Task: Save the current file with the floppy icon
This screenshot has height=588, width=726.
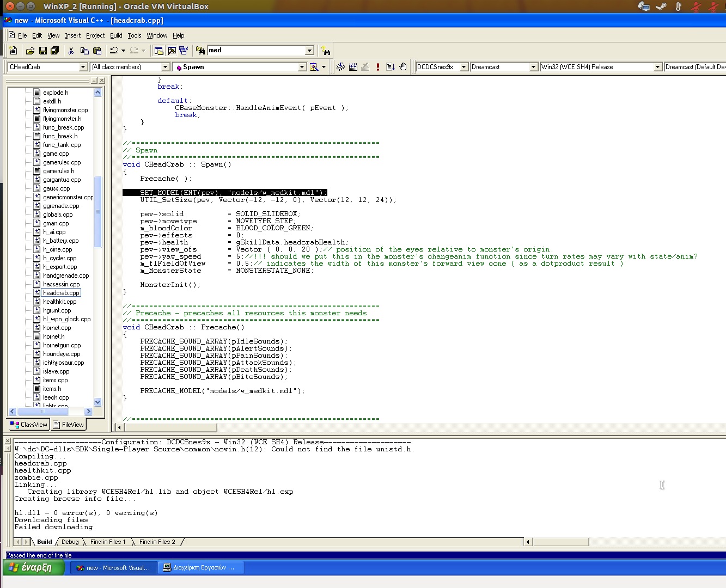Action: [x=42, y=51]
